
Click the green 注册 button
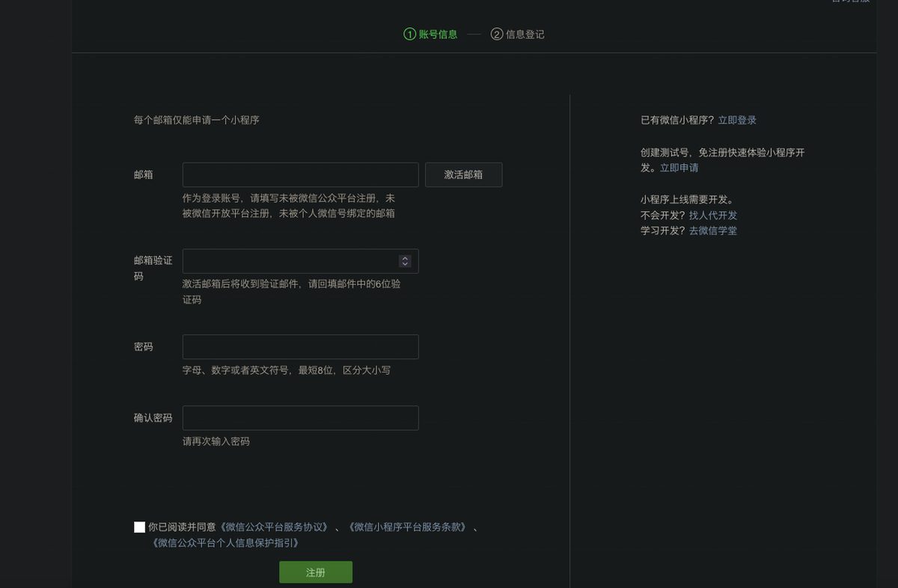pyautogui.click(x=316, y=572)
